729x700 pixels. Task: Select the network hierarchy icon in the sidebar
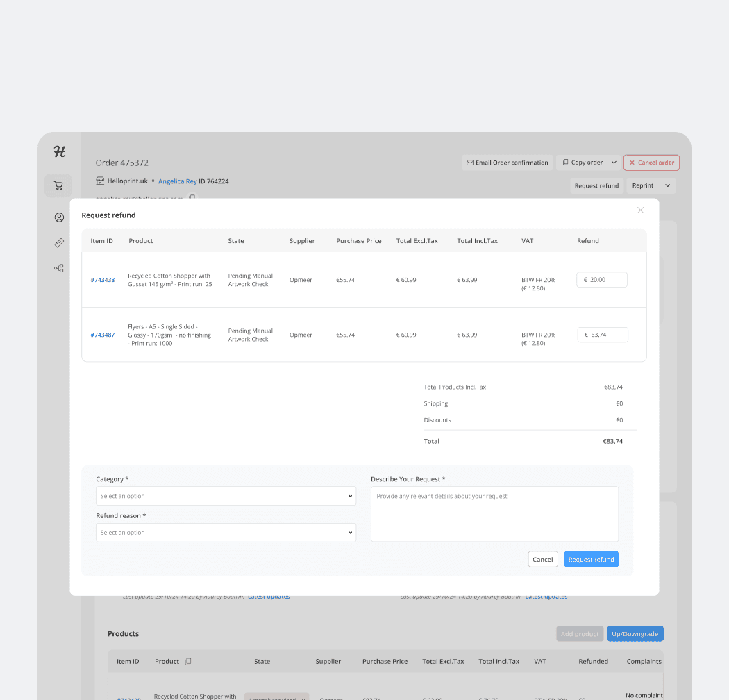(x=58, y=267)
